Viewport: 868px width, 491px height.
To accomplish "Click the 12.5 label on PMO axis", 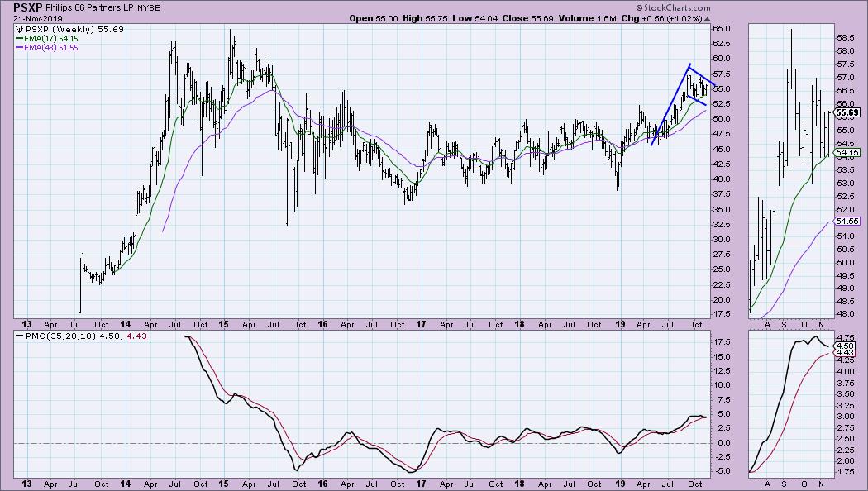I will coord(722,371).
